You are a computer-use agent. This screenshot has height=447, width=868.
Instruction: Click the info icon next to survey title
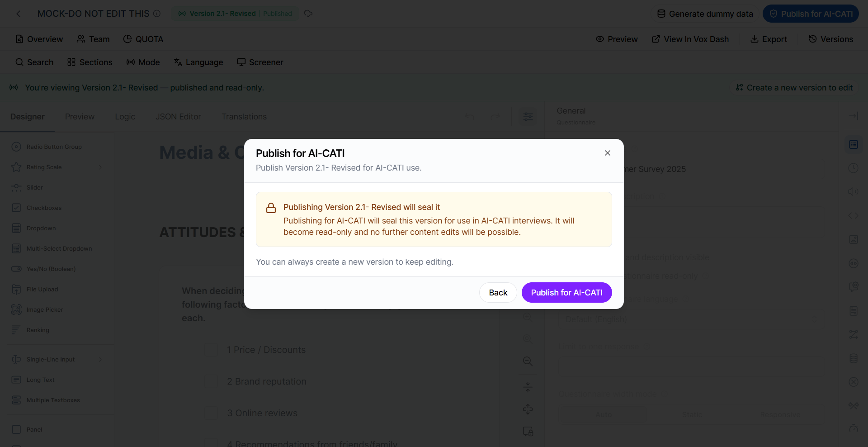[157, 14]
